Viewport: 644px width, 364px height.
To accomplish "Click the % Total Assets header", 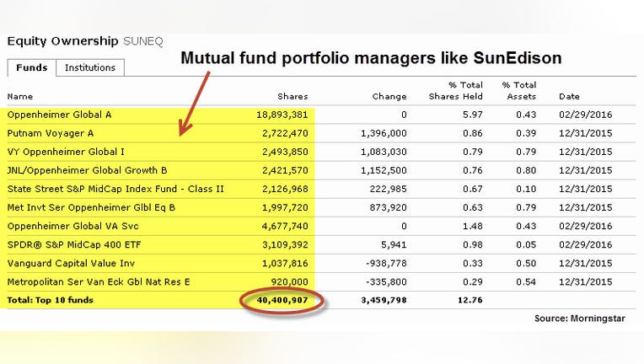I will (519, 91).
